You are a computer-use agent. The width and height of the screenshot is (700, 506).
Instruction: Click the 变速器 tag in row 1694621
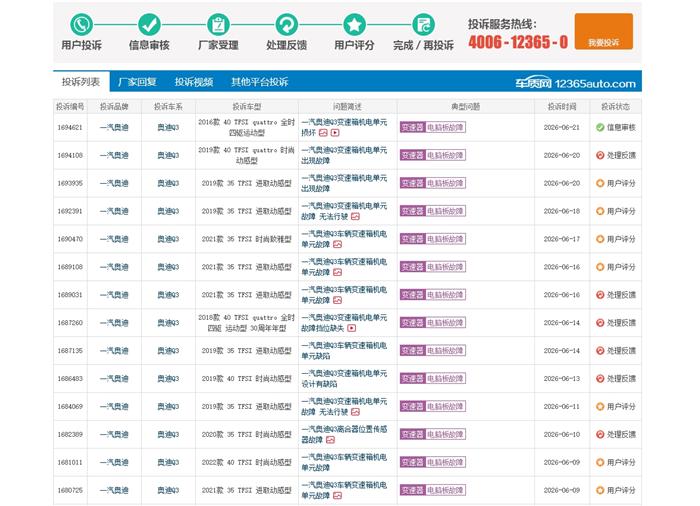(412, 127)
